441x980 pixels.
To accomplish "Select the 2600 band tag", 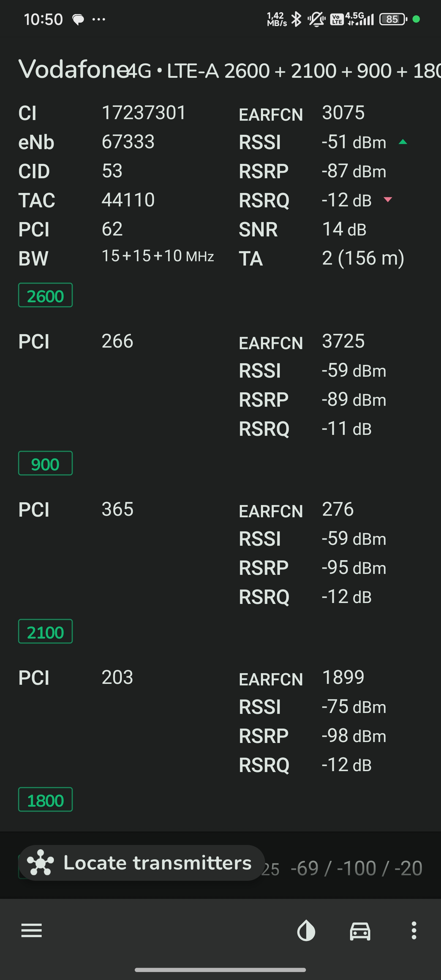I will click(x=45, y=295).
